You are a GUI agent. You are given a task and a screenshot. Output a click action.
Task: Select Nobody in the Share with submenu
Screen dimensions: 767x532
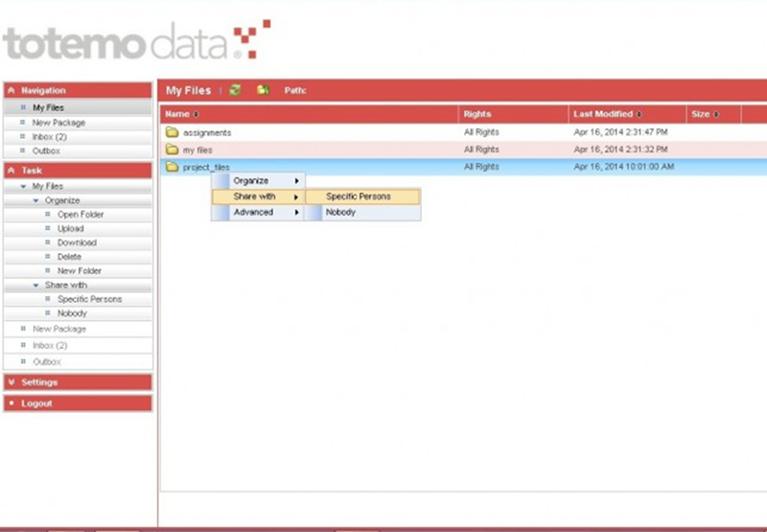pyautogui.click(x=340, y=213)
